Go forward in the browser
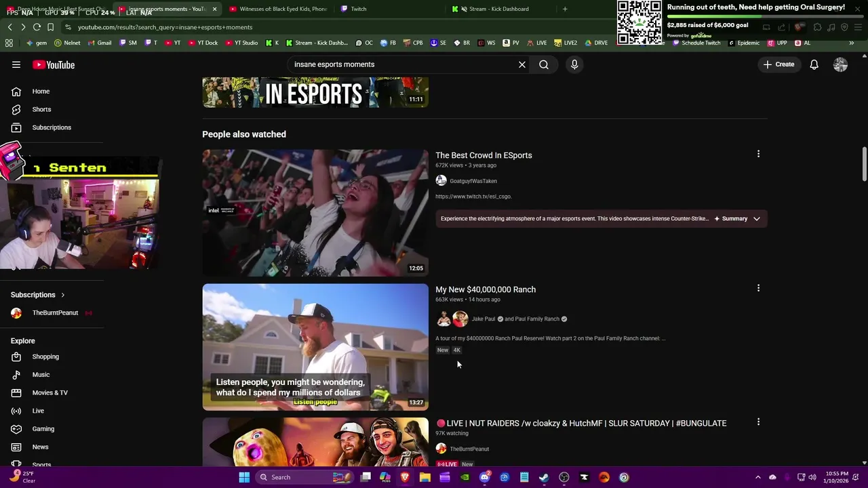Viewport: 868px width, 488px height. (23, 27)
